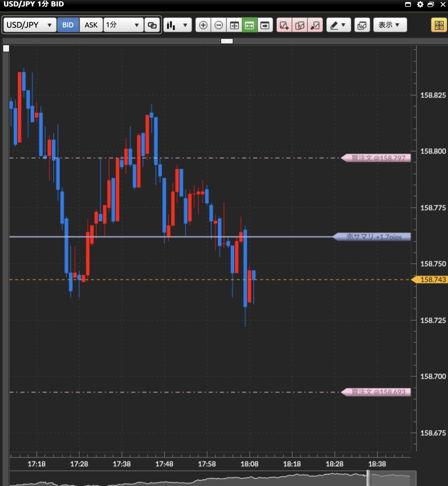Zoom in the chart with plus icon
The height and width of the screenshot is (486, 448).
[203, 25]
